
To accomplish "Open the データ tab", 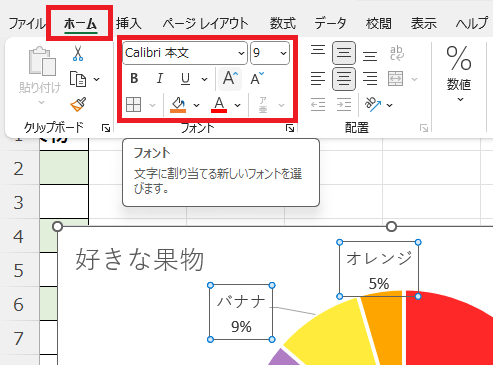I will (x=330, y=23).
